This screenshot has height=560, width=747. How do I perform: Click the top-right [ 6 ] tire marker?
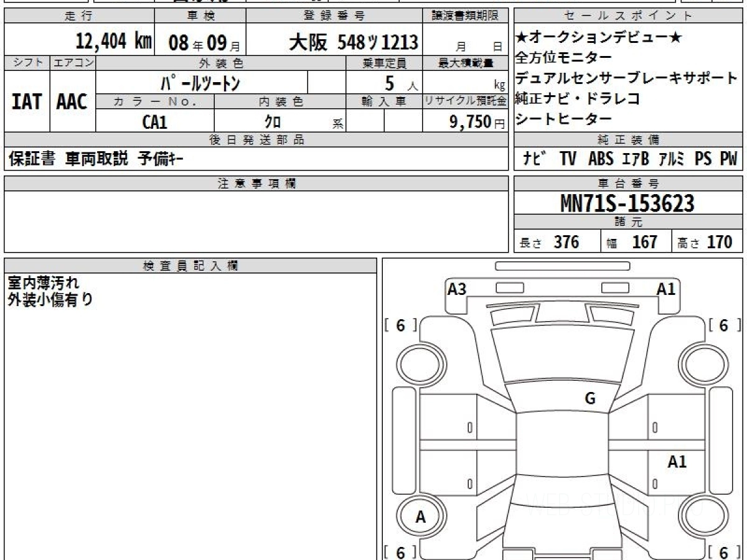pos(723,325)
